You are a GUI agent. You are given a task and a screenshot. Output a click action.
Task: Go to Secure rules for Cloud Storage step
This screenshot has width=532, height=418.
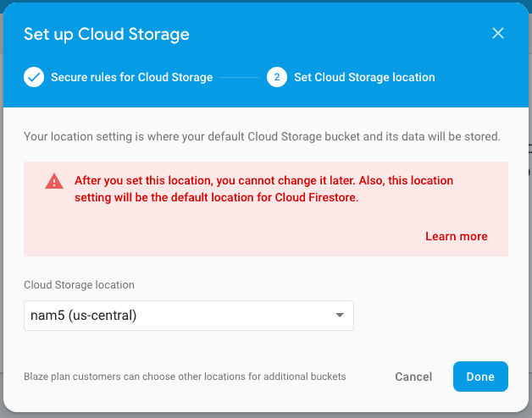[131, 77]
